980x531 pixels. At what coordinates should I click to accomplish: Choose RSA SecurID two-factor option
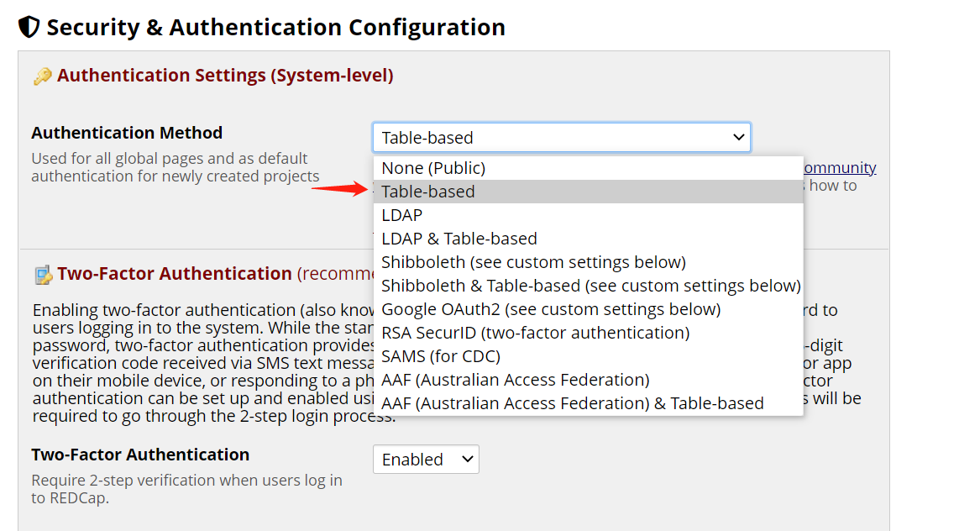(x=535, y=333)
